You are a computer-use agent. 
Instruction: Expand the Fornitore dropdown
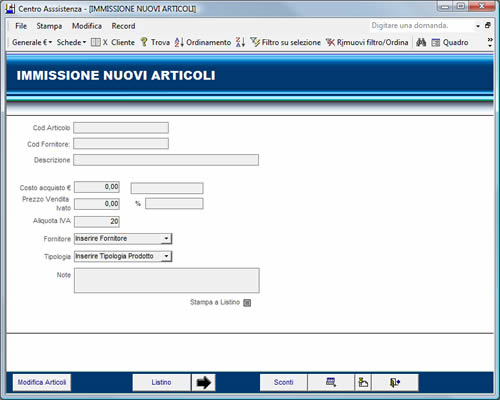pos(166,239)
